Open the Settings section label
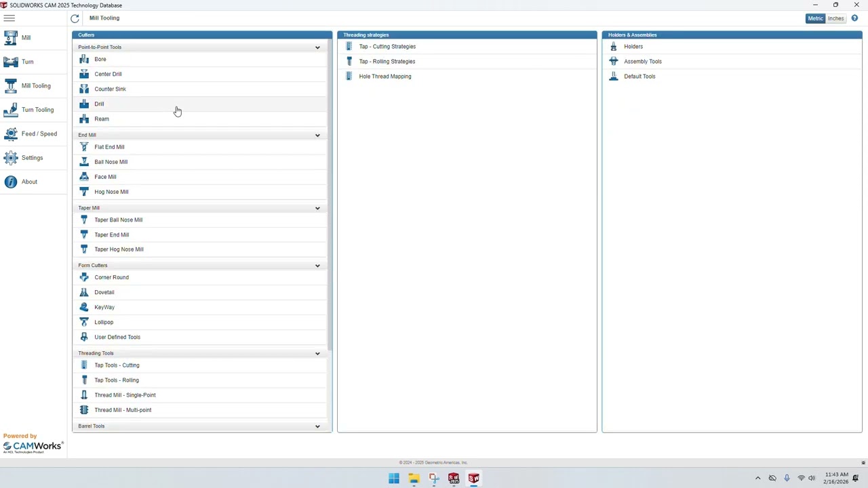The height and width of the screenshot is (488, 868). coord(32,158)
